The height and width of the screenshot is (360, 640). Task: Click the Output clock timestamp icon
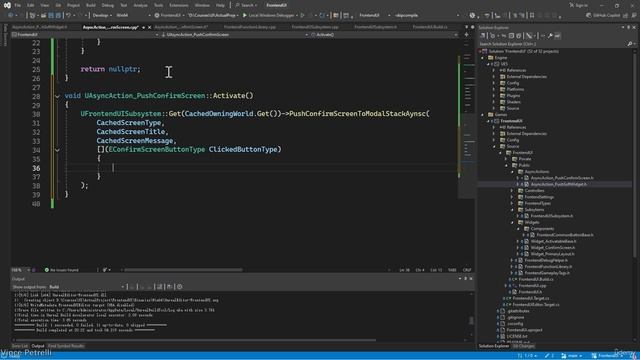180,287
